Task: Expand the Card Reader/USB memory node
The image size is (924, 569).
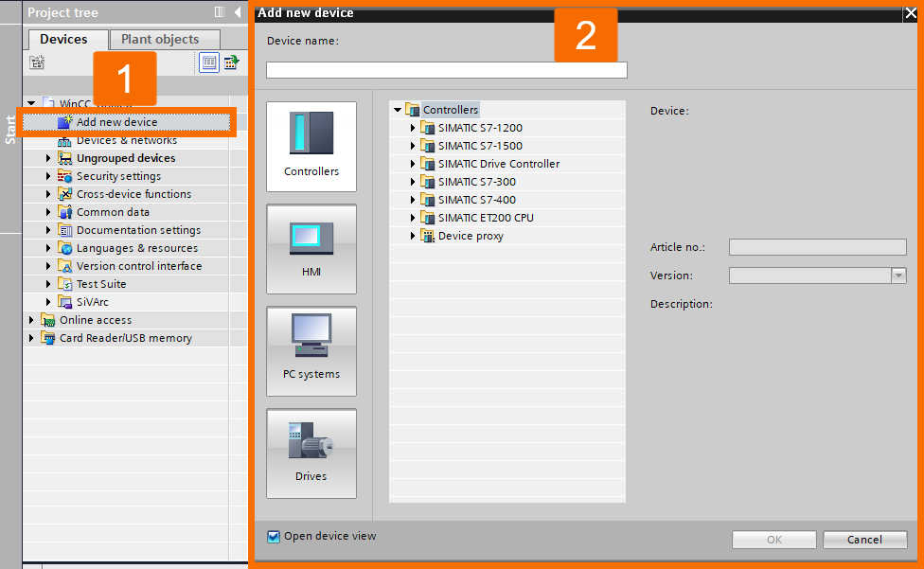Action: coord(31,337)
